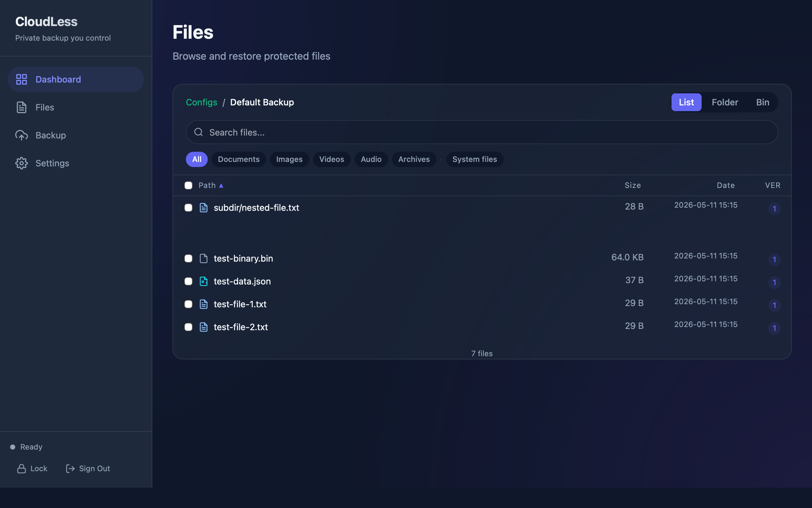The width and height of the screenshot is (812, 508).
Task: Click version badge for test-file-2.txt
Action: point(775,328)
